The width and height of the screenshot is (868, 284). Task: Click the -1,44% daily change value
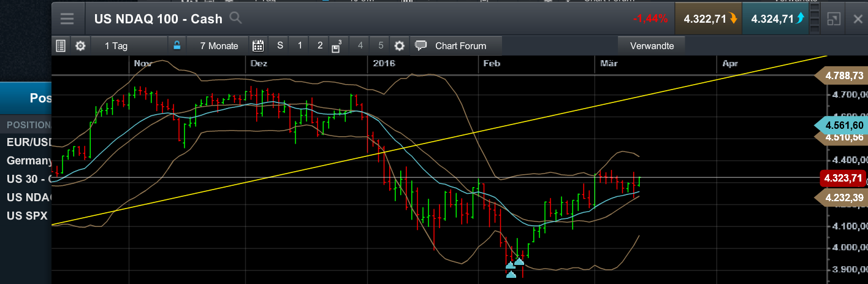(x=650, y=19)
